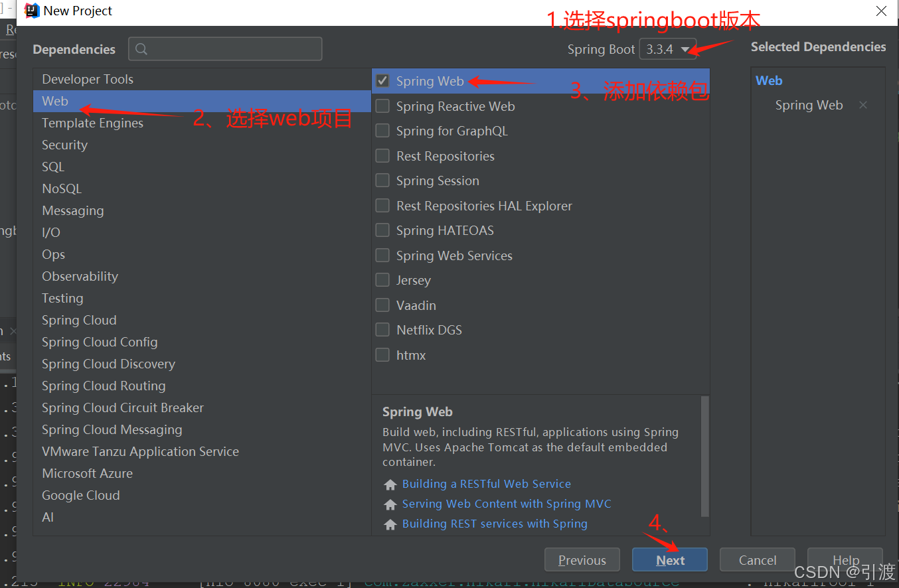Tick the Vaadin checkbox
Viewport: 899px width, 588px height.
(382, 305)
